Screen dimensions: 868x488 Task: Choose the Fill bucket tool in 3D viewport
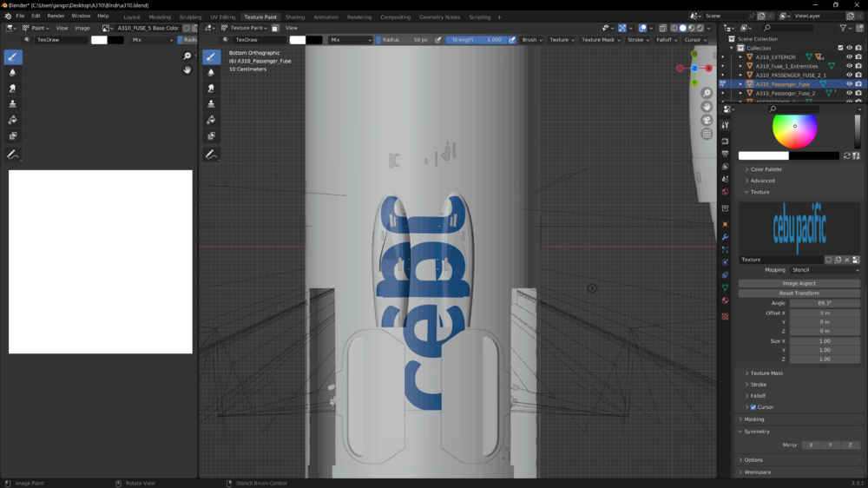click(211, 120)
